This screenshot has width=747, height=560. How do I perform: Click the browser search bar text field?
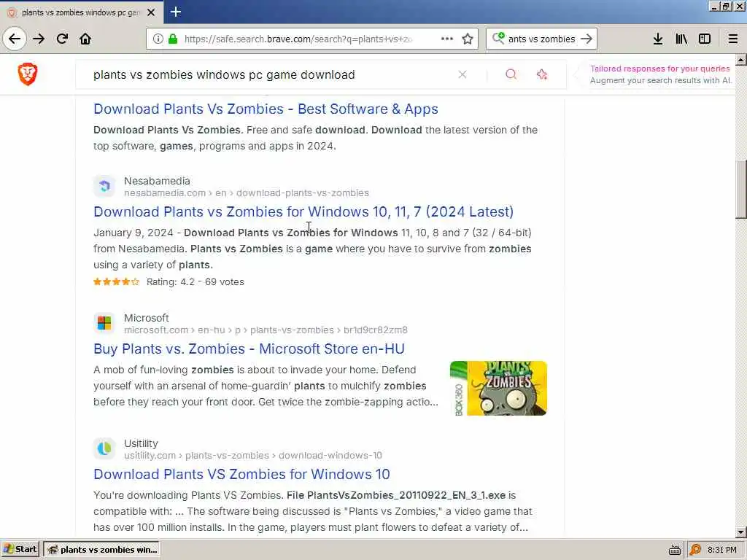(542, 39)
